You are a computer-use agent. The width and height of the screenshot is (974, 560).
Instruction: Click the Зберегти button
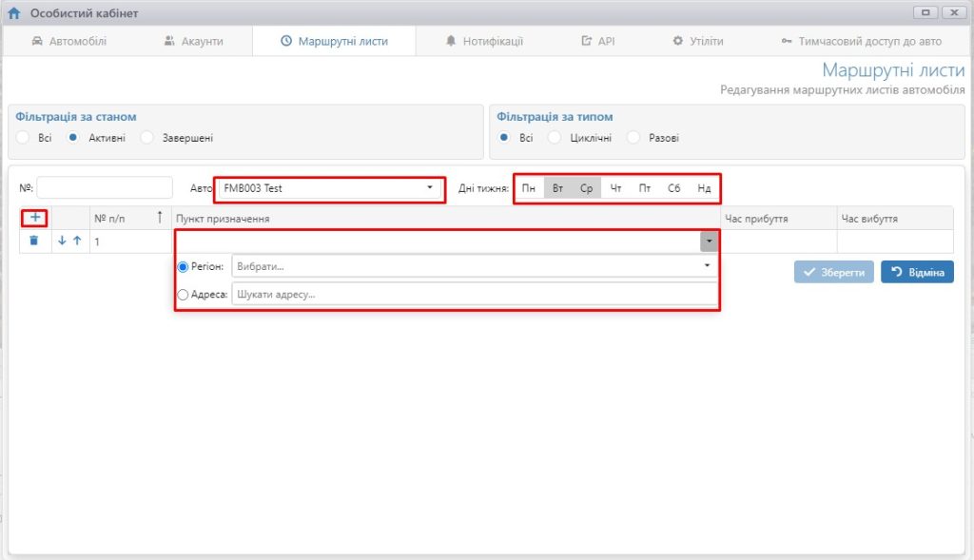click(833, 272)
